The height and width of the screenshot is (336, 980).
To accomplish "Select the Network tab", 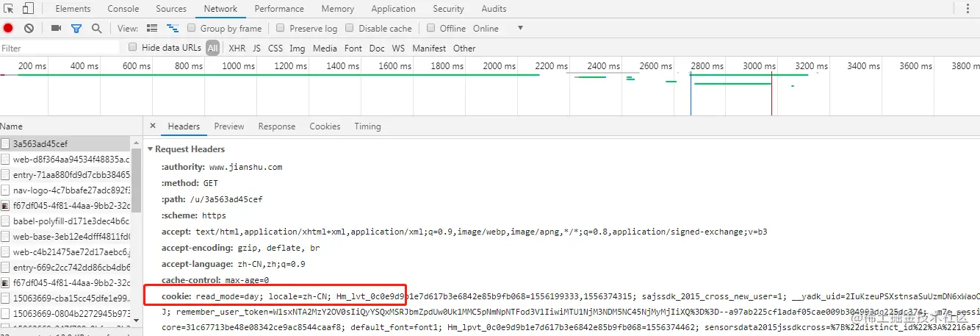I will tap(220, 9).
